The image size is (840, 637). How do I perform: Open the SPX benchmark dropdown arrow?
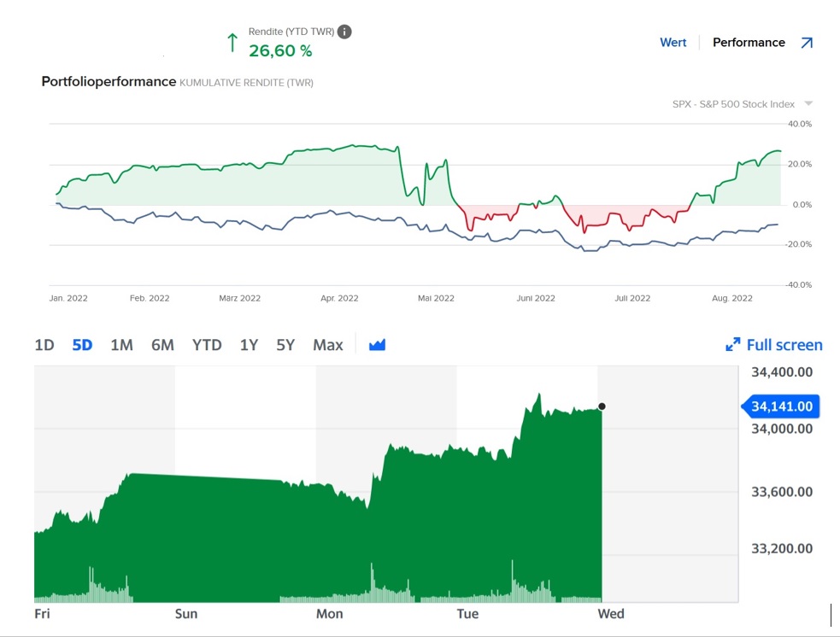point(808,104)
